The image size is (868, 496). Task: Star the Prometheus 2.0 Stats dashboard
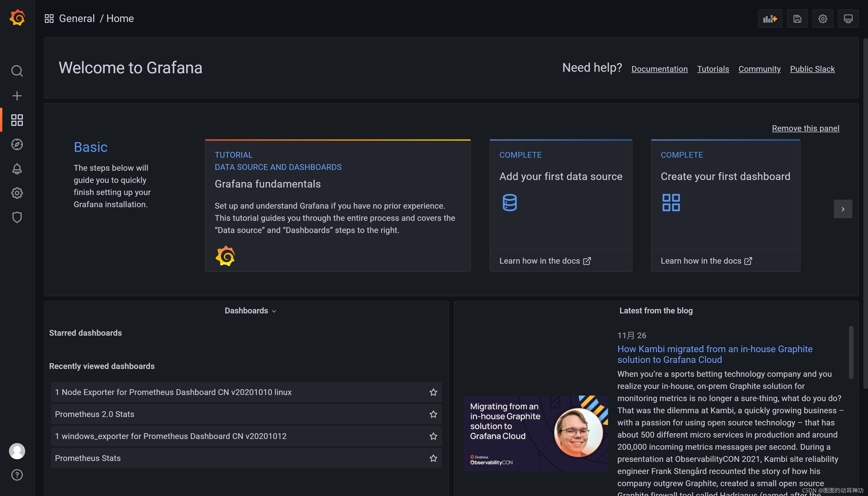[433, 414]
